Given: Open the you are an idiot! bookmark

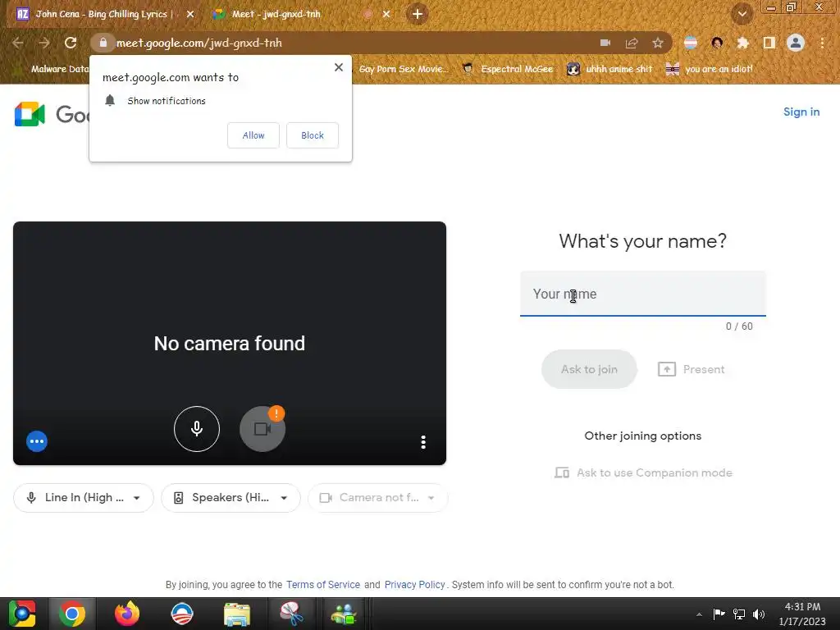Looking at the screenshot, I should point(710,69).
